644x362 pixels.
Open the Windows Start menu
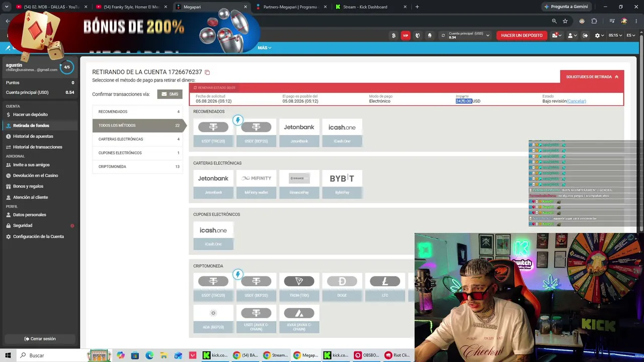8,355
